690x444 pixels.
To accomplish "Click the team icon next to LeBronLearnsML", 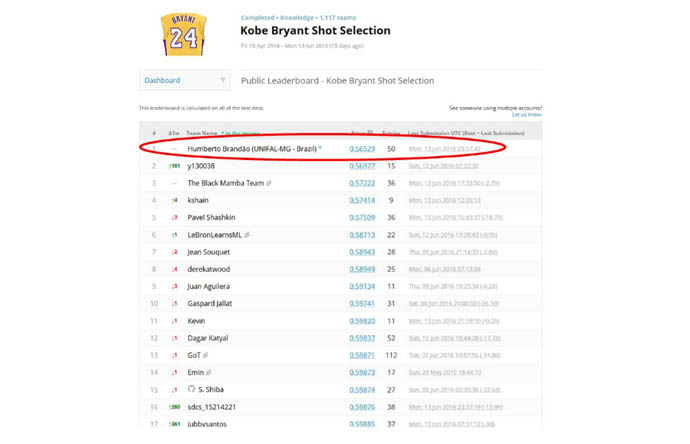I will [x=247, y=235].
